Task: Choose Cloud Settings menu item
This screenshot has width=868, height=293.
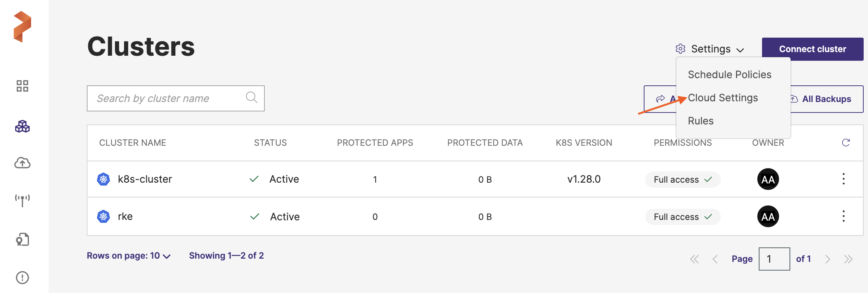Action: [723, 98]
